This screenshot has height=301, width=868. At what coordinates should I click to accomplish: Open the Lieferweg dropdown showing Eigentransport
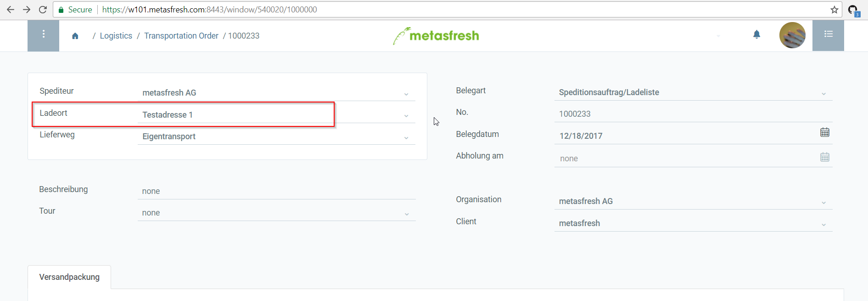(406, 137)
